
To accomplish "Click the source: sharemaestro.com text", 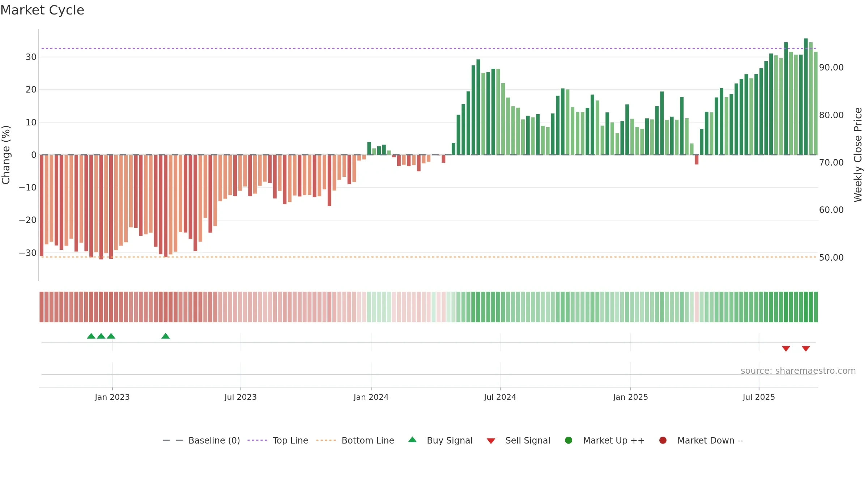I will click(798, 371).
